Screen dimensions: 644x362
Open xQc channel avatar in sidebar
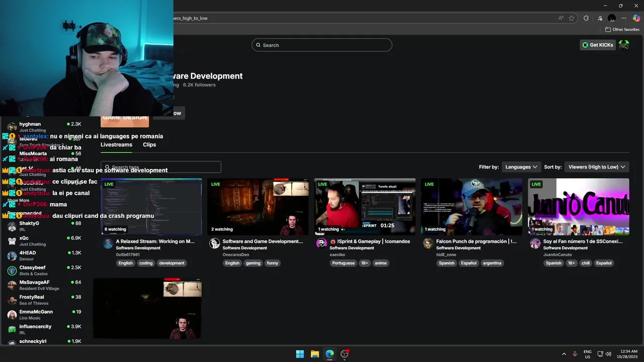click(x=12, y=241)
